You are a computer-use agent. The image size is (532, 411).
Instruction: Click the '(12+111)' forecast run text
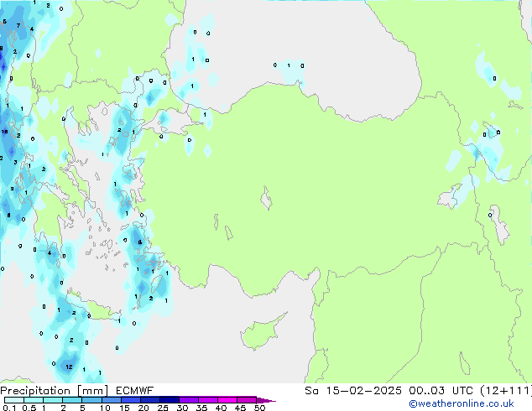click(506, 391)
